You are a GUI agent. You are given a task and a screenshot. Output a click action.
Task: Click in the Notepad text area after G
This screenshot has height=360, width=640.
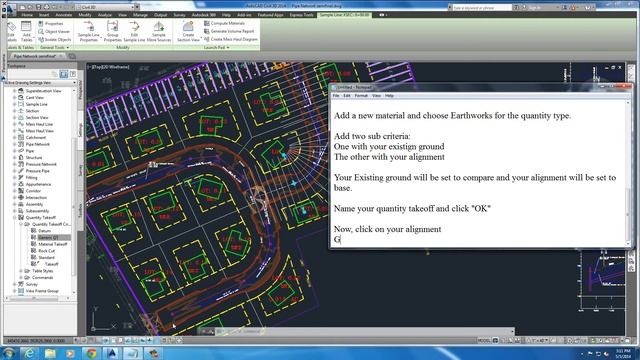click(341, 240)
